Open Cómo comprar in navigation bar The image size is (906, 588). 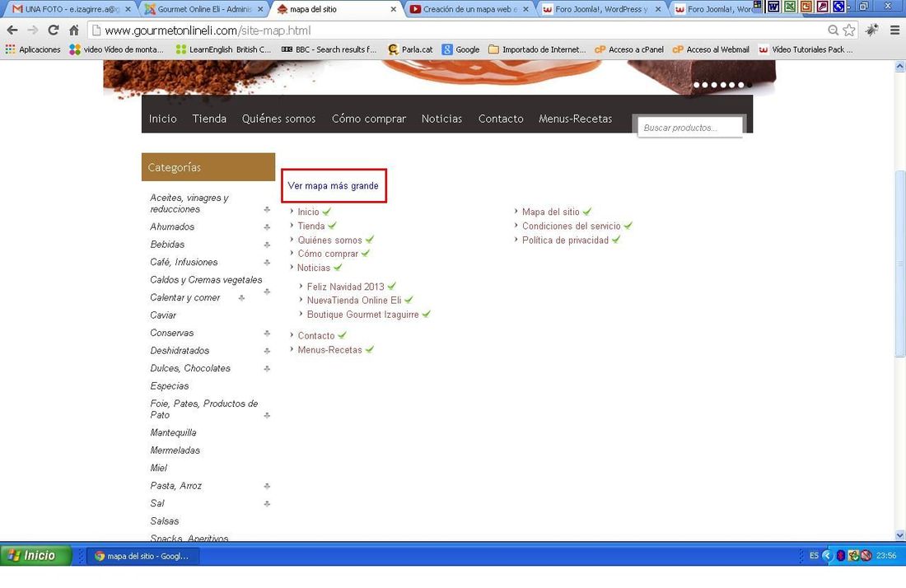coord(369,119)
